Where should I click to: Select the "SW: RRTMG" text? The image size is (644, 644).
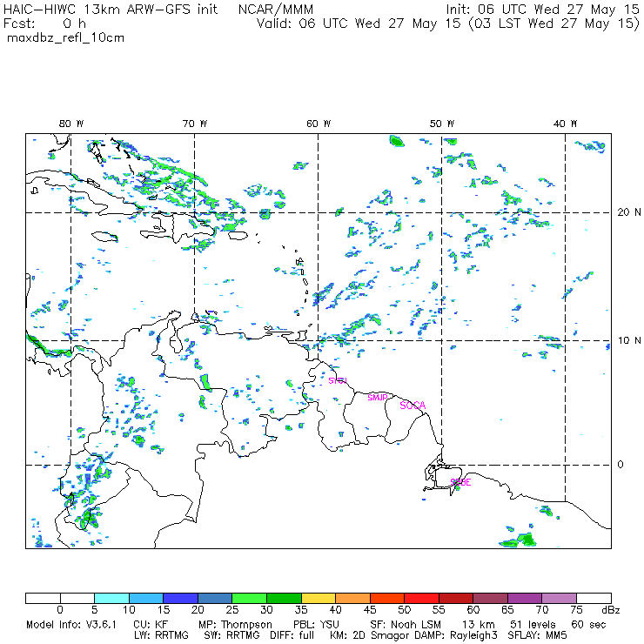pyautogui.click(x=232, y=635)
